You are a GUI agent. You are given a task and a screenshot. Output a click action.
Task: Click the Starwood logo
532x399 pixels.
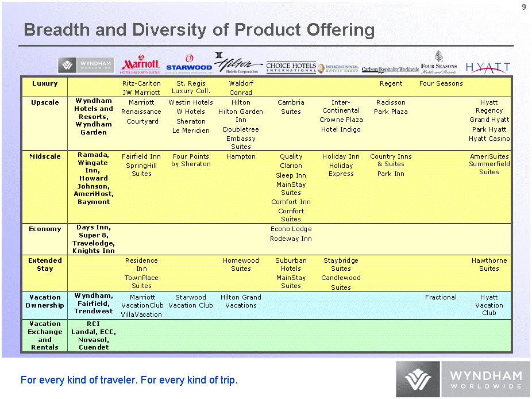click(x=189, y=65)
